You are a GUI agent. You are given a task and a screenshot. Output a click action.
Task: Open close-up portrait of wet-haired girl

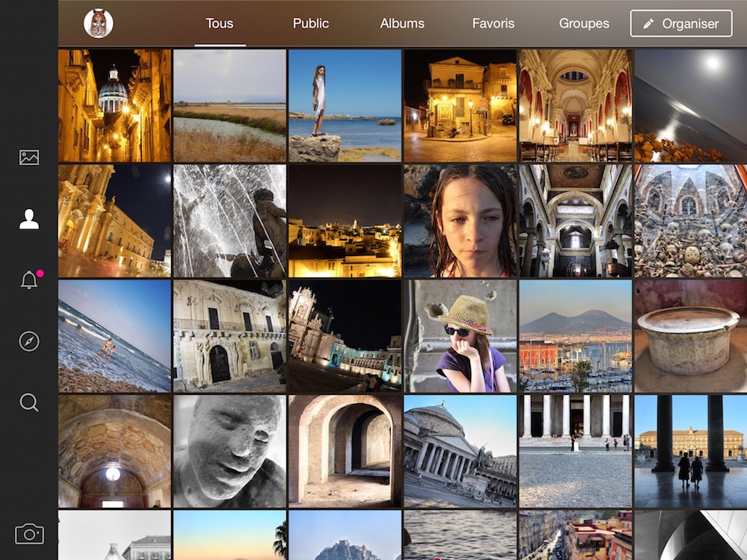(x=460, y=221)
